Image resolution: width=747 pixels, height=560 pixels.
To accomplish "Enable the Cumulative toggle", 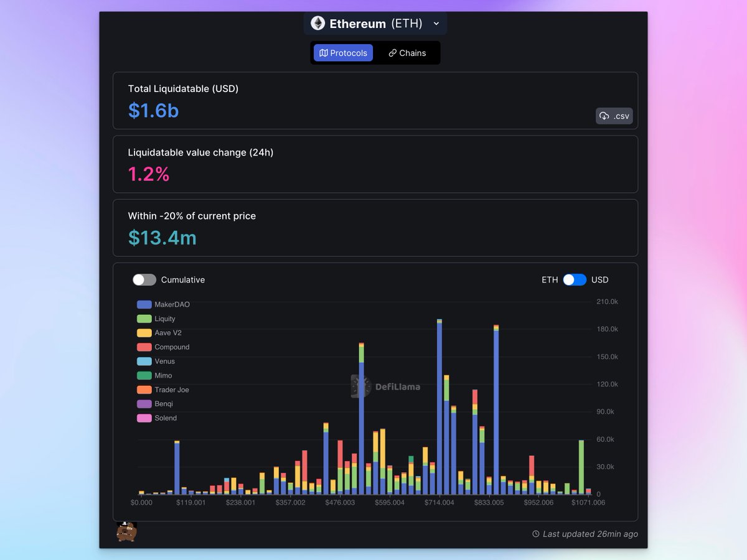I will pyautogui.click(x=144, y=280).
